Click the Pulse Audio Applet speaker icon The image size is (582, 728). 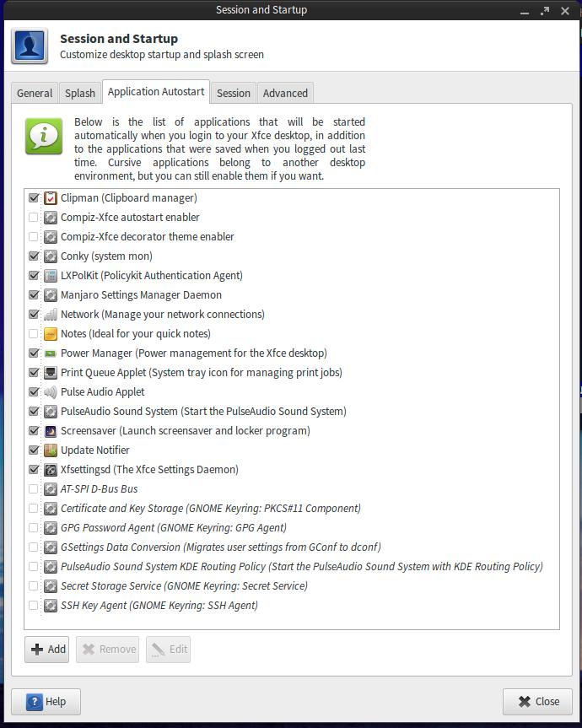(50, 392)
